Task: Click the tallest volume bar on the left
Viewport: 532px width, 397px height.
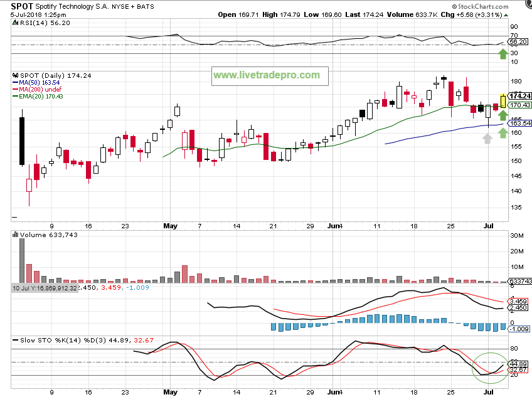Action: click(x=22, y=260)
